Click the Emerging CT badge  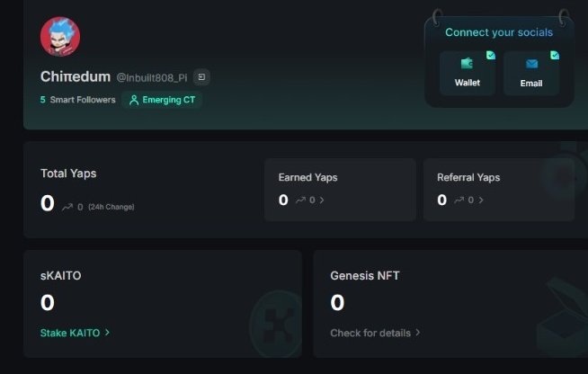tap(162, 100)
